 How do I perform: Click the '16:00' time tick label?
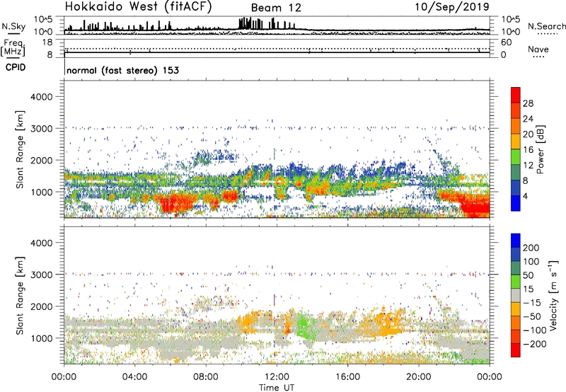pos(347,377)
